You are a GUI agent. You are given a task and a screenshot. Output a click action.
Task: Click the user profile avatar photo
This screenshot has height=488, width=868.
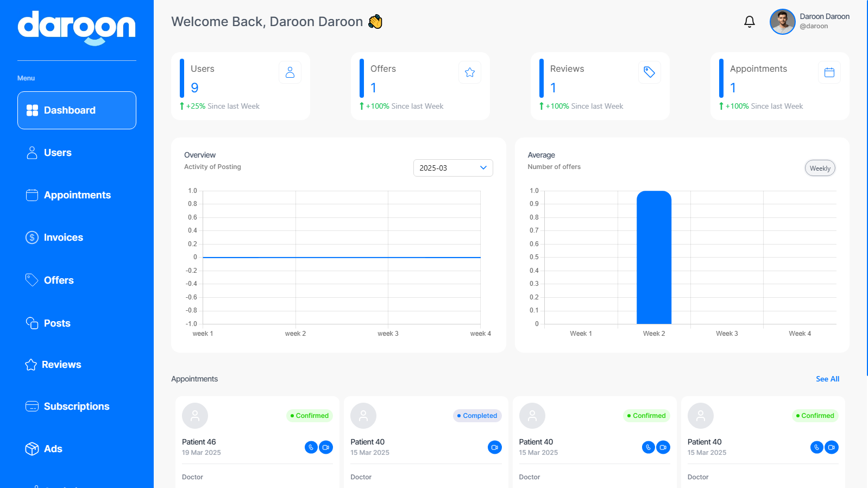pyautogui.click(x=782, y=22)
